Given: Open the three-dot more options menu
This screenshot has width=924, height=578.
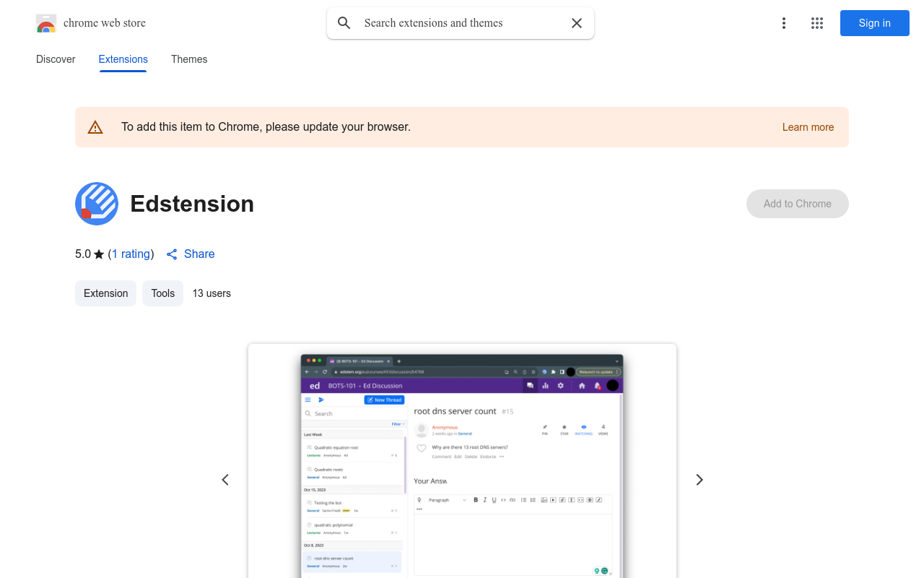Looking at the screenshot, I should 784,23.
